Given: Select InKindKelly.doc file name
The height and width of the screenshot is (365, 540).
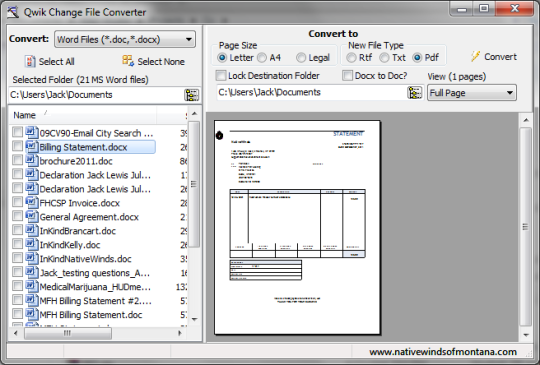Looking at the screenshot, I should pos(70,245).
